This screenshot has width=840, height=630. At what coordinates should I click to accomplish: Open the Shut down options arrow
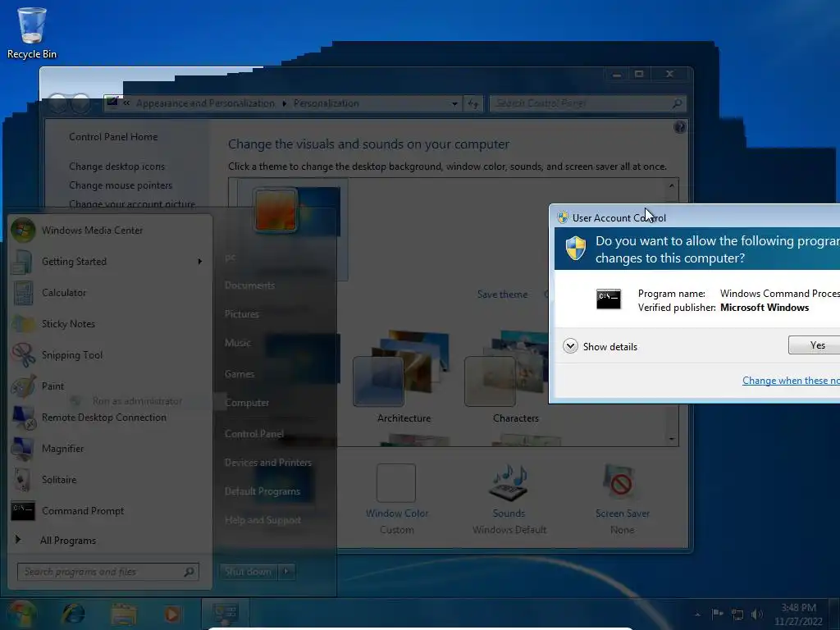(286, 572)
